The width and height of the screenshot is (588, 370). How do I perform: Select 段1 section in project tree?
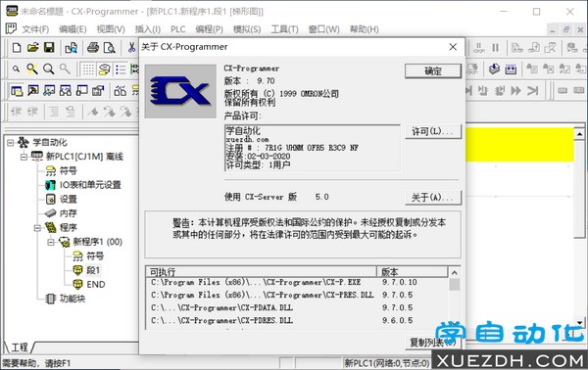click(x=93, y=270)
